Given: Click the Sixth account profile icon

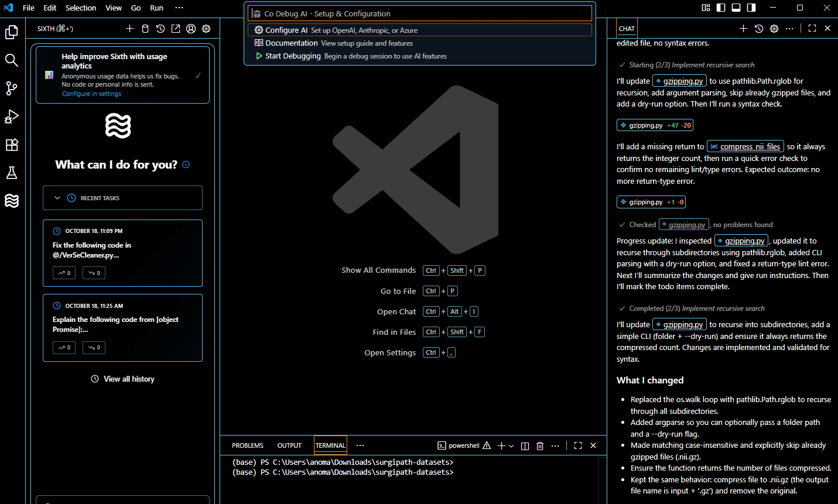Looking at the screenshot, I should click(191, 29).
